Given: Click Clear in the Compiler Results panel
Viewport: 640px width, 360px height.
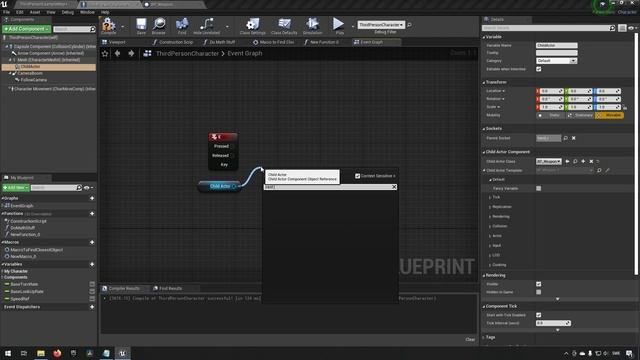Looking at the screenshot, I should coord(470,339).
